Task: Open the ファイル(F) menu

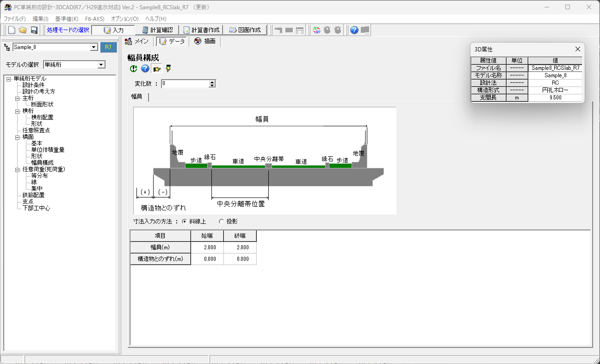Action: click(x=15, y=19)
